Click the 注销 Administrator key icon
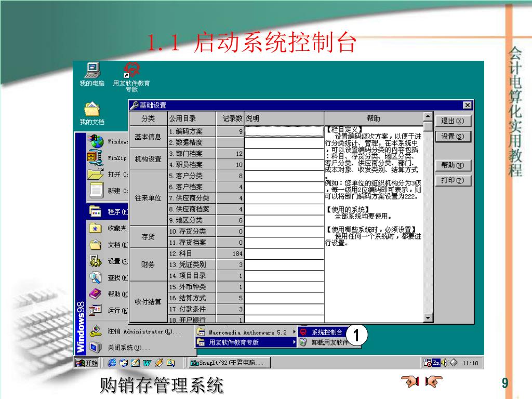The width and height of the screenshot is (532, 399). (x=96, y=331)
